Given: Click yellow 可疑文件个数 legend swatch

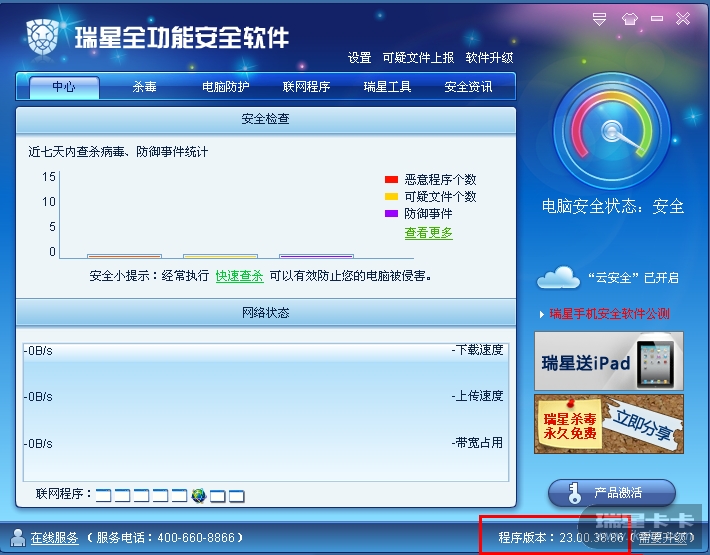Looking at the screenshot, I should point(391,196).
